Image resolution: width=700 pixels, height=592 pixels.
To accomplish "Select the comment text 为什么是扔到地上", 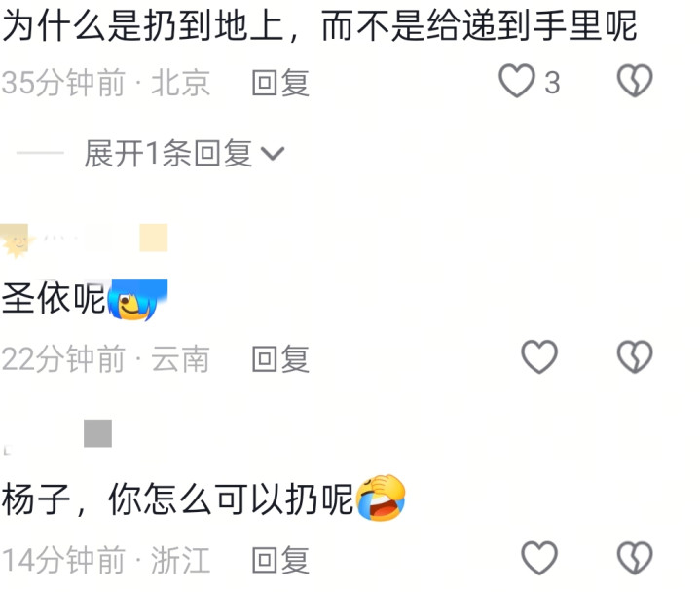I will click(143, 26).
